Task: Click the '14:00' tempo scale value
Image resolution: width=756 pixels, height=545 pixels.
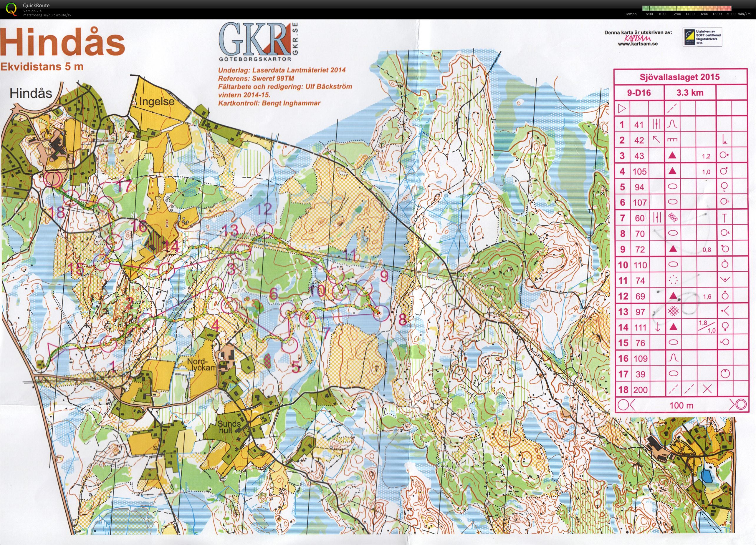Action: (x=690, y=14)
